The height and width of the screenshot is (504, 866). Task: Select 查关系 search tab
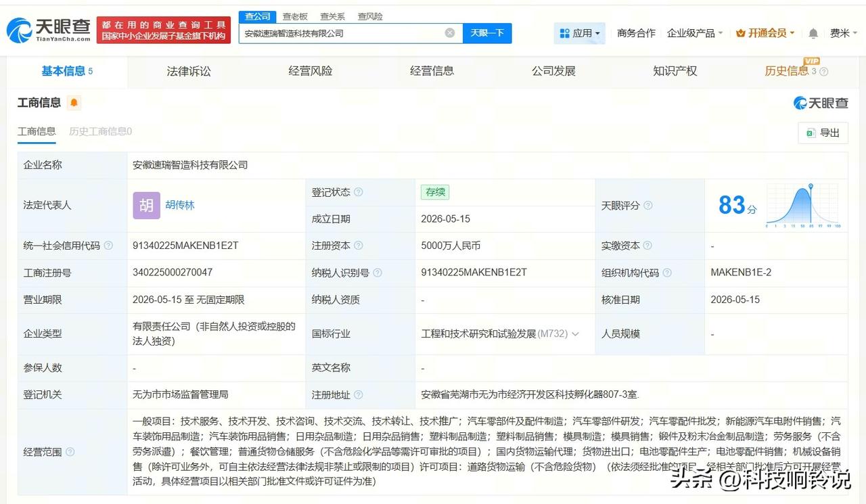point(332,16)
